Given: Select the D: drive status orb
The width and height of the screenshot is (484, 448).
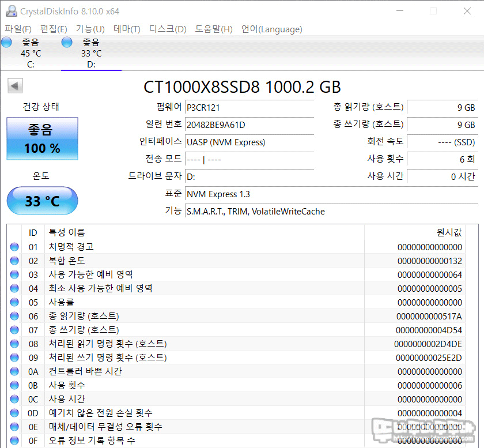Looking at the screenshot, I should point(67,42).
